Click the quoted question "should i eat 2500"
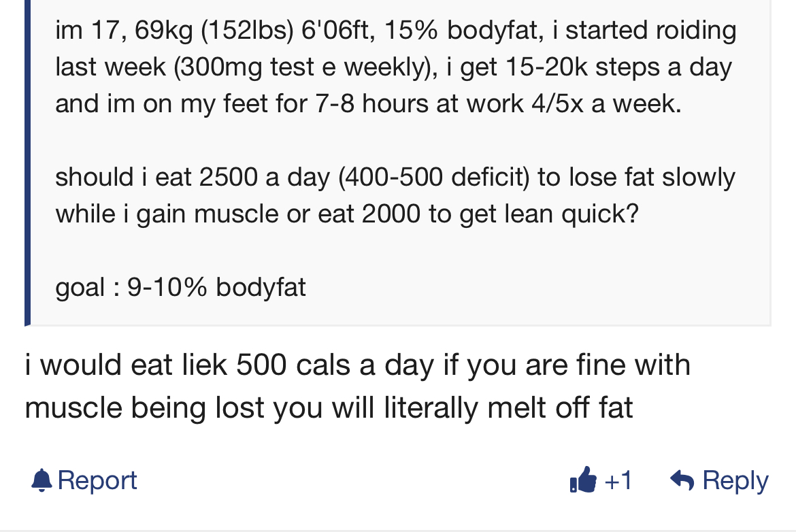This screenshot has height=532, width=796. [x=395, y=178]
